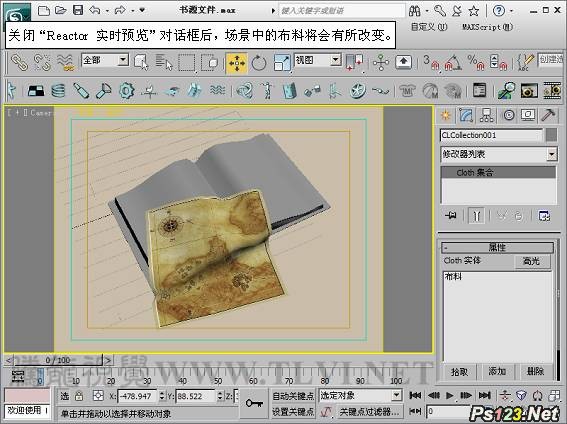Click the Bind to Space Warp icon
The image size is (567, 424).
coord(65,62)
